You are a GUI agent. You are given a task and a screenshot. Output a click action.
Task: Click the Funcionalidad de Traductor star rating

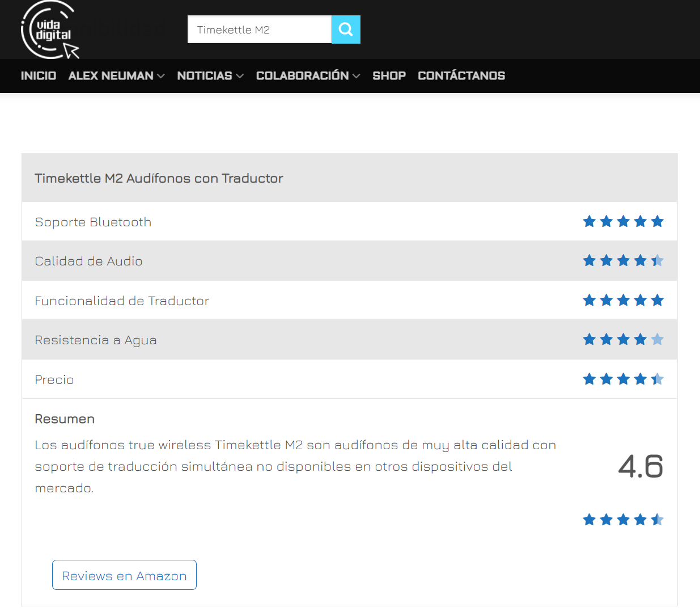click(x=623, y=300)
